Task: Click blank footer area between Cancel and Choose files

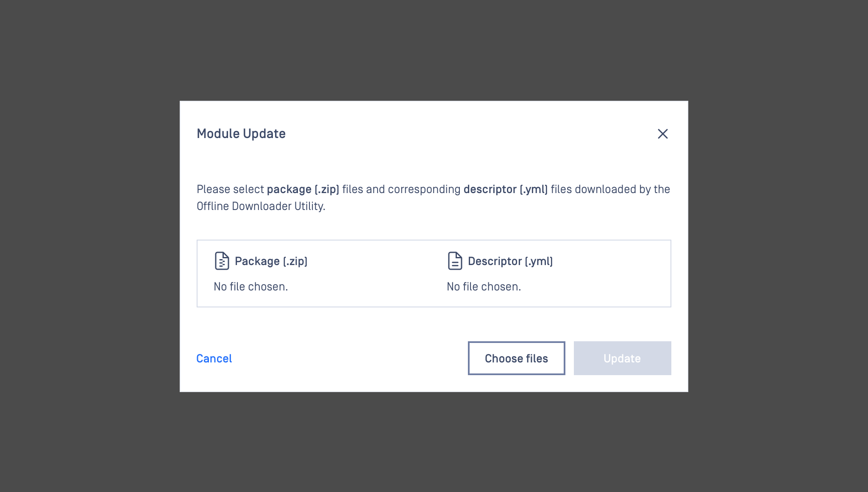Action: tap(348, 359)
